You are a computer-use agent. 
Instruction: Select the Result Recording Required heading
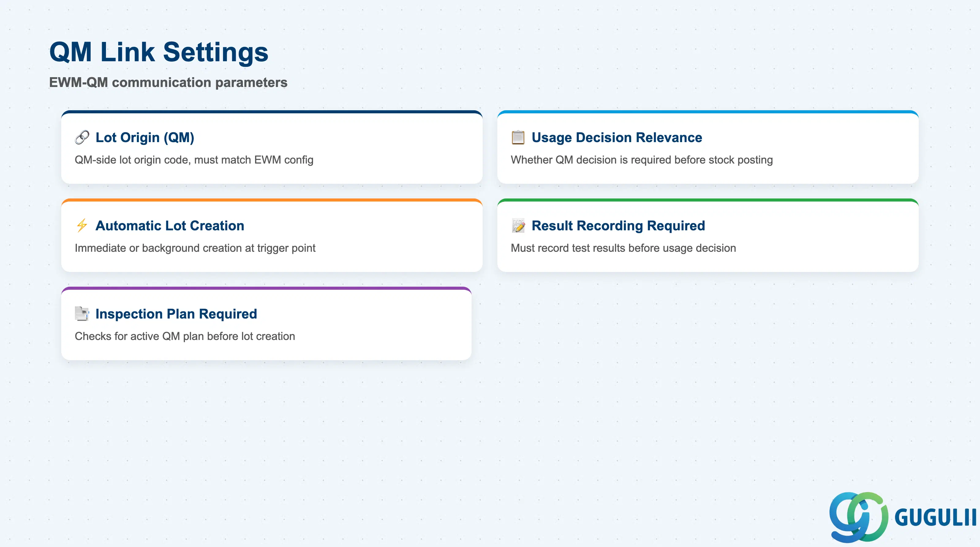pyautogui.click(x=618, y=226)
